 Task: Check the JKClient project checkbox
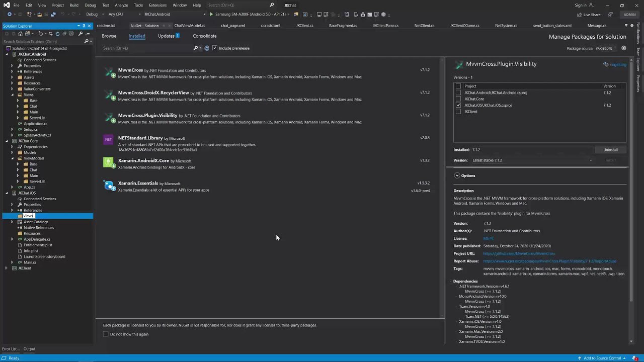(458, 112)
